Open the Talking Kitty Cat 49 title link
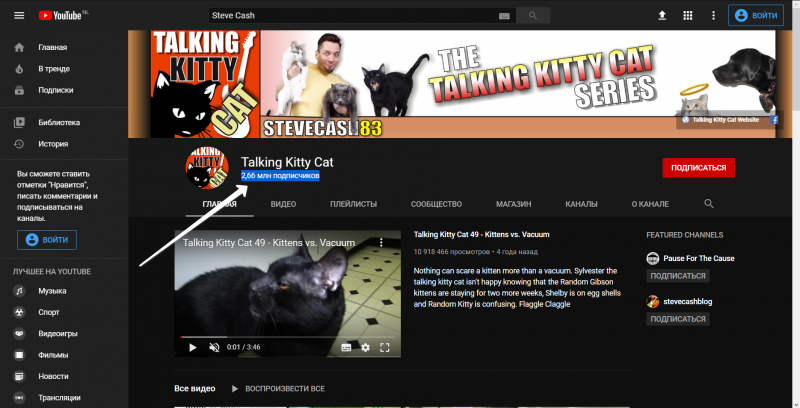 click(481, 235)
